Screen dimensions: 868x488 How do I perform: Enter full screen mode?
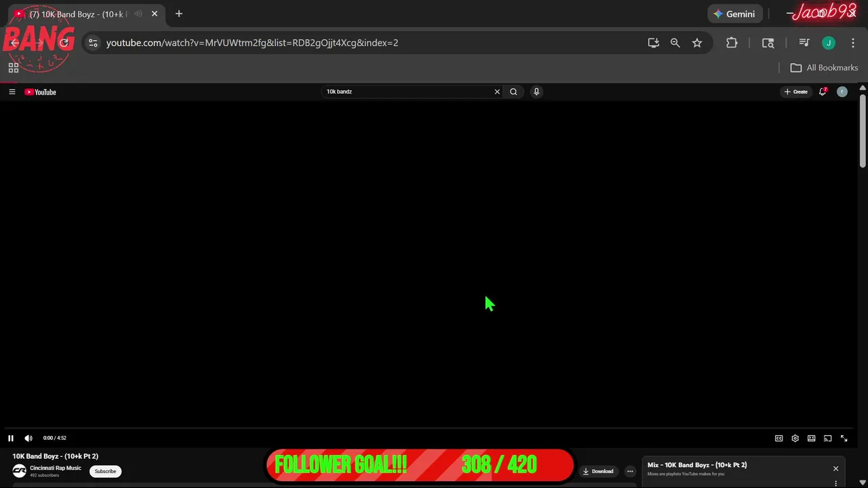click(x=844, y=439)
